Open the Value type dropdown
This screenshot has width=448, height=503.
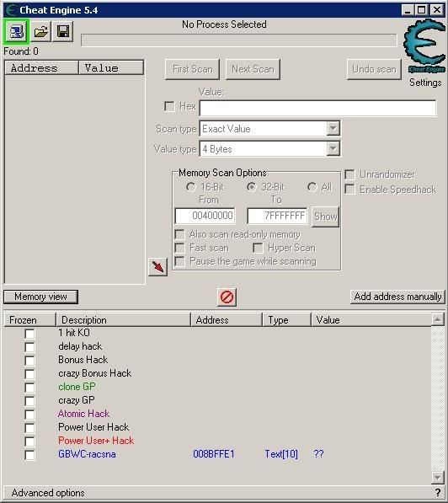click(333, 149)
